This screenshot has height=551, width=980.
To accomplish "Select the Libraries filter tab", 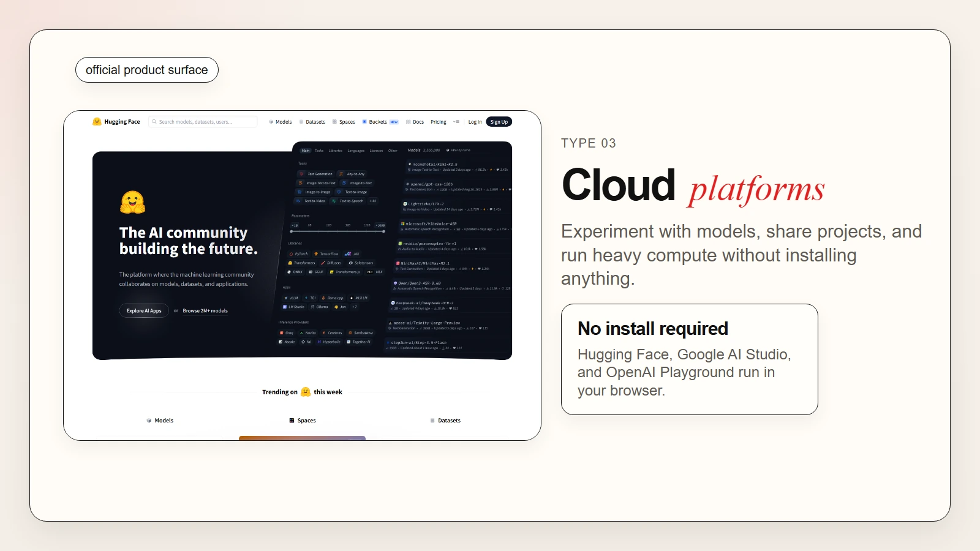I will [x=336, y=150].
